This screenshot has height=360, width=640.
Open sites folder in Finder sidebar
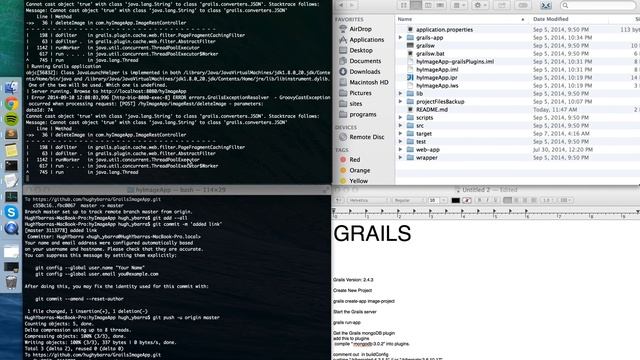[x=356, y=104]
